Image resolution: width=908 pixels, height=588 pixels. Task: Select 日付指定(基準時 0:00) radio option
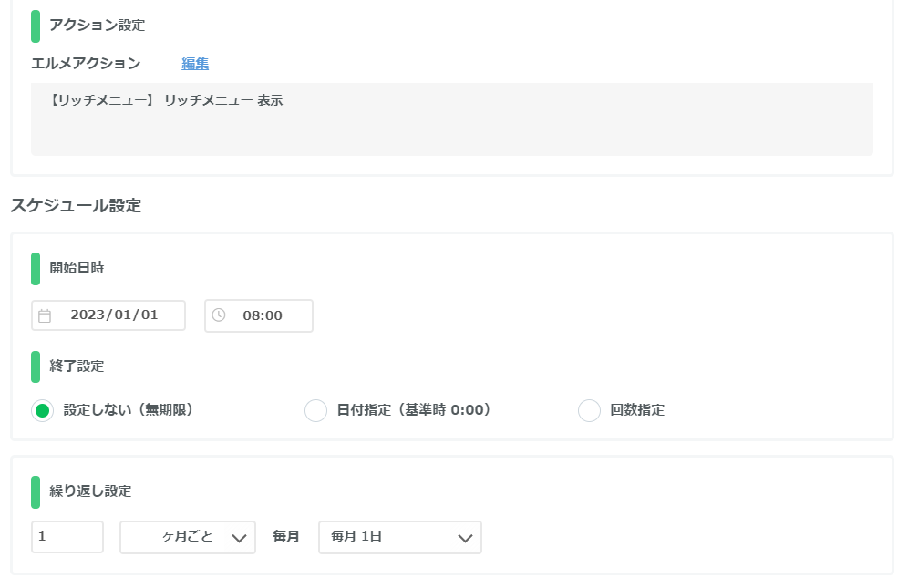315,411
